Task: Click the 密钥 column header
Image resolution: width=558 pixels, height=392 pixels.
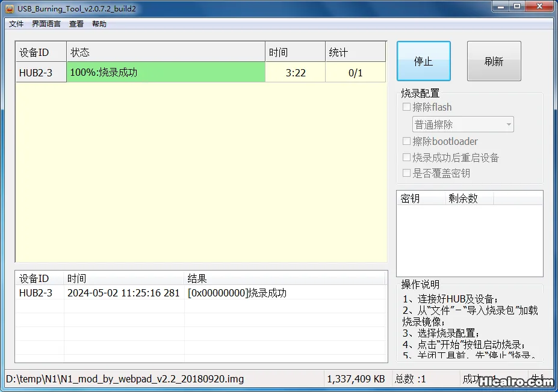Action: (x=421, y=198)
